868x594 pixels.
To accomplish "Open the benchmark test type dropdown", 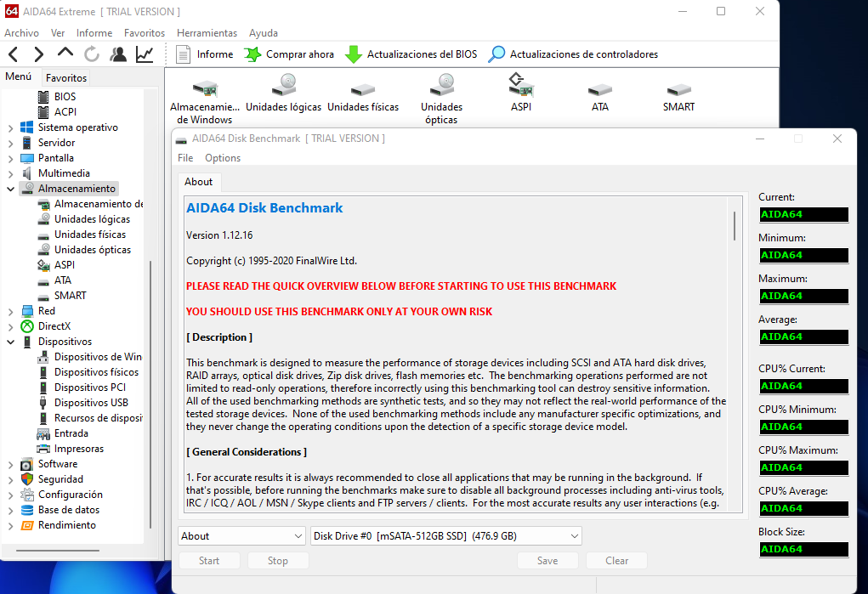I will pyautogui.click(x=241, y=536).
